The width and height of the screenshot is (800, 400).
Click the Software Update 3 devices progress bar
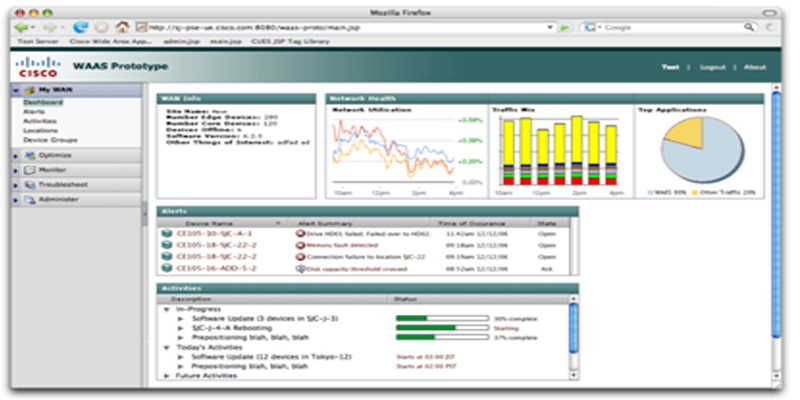[x=442, y=319]
